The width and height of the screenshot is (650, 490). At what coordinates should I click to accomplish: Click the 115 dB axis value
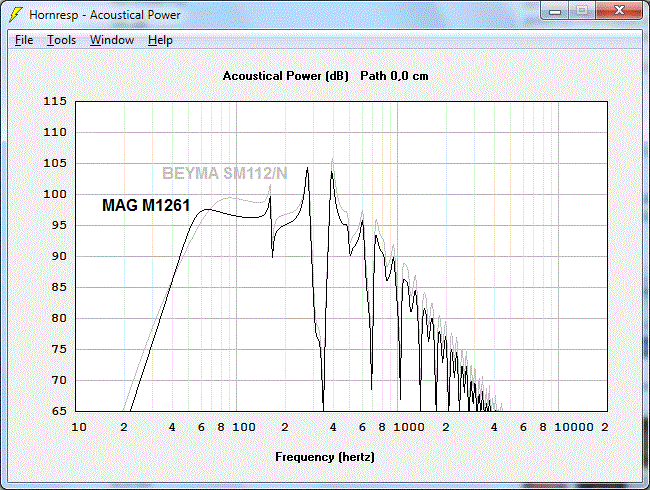55,101
